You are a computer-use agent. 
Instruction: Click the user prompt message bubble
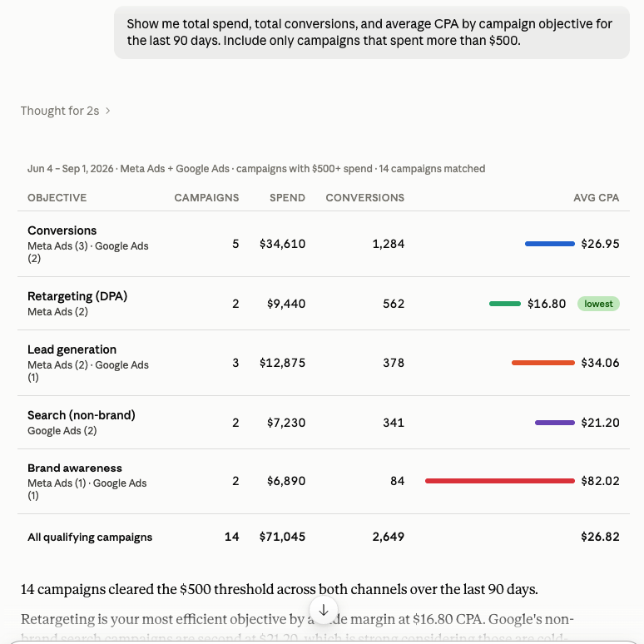[x=372, y=32]
